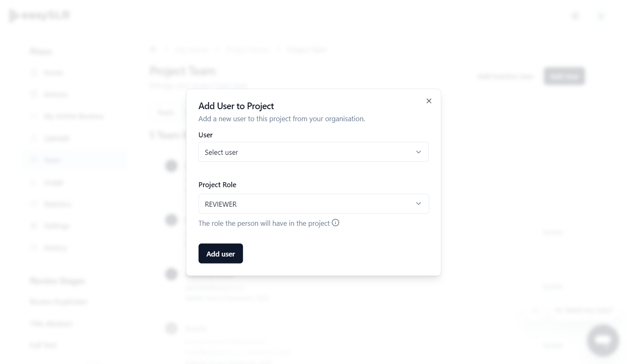Close the Add User to Project dialog

(x=429, y=101)
